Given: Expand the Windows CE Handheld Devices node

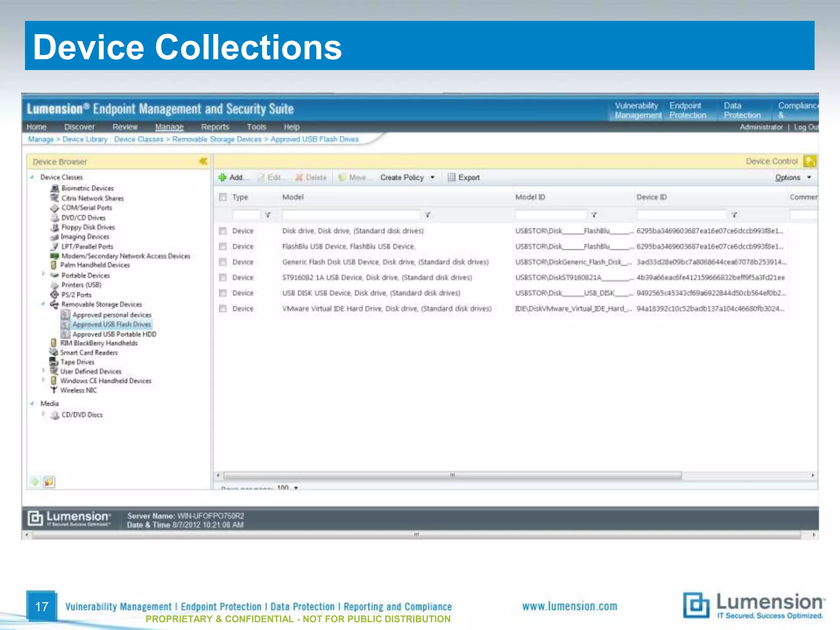Looking at the screenshot, I should click(x=43, y=380).
